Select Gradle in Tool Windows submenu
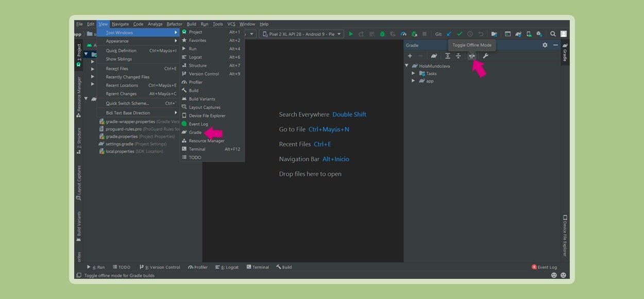 coord(195,132)
